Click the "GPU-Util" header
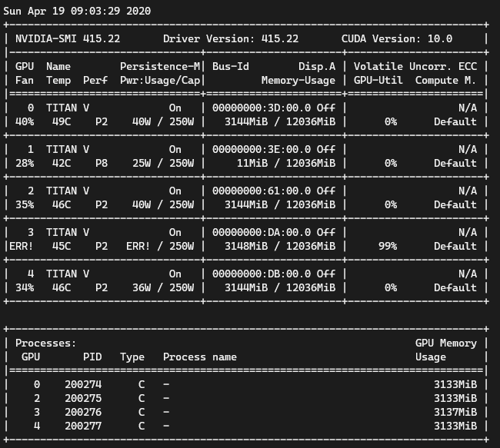Screen dimensions: 500x448 [378, 80]
